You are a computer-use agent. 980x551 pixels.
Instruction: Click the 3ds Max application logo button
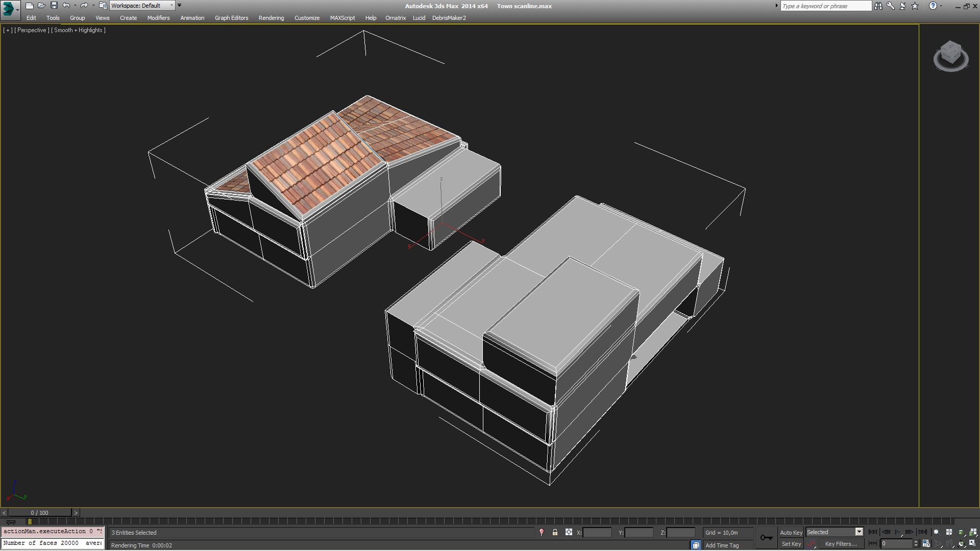coord(9,9)
